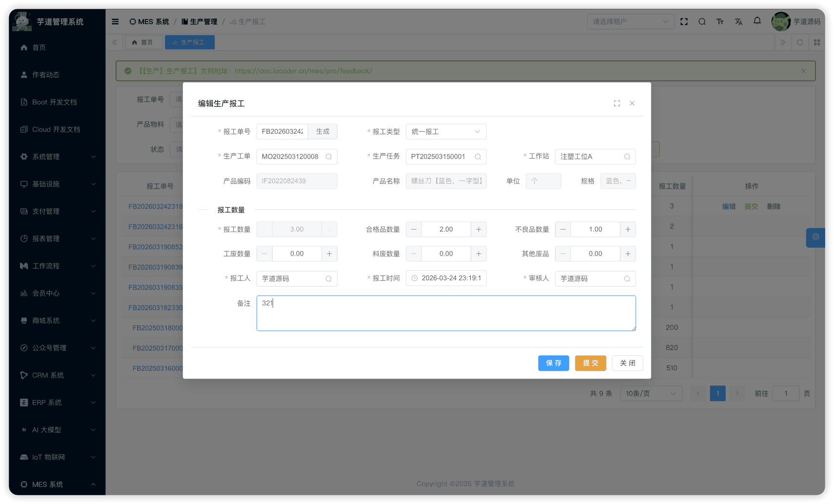834x504 pixels.
Task: Open the 报工类型 dropdown
Action: (446, 132)
